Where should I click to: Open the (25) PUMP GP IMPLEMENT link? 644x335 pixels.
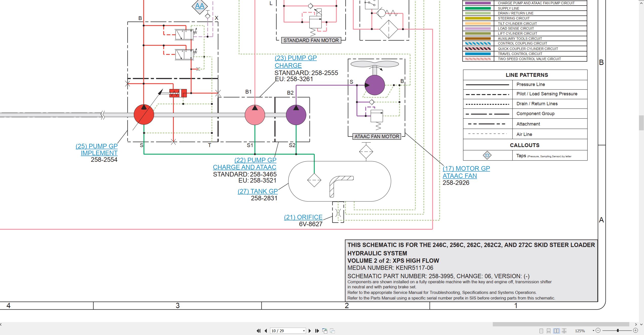tap(97, 150)
